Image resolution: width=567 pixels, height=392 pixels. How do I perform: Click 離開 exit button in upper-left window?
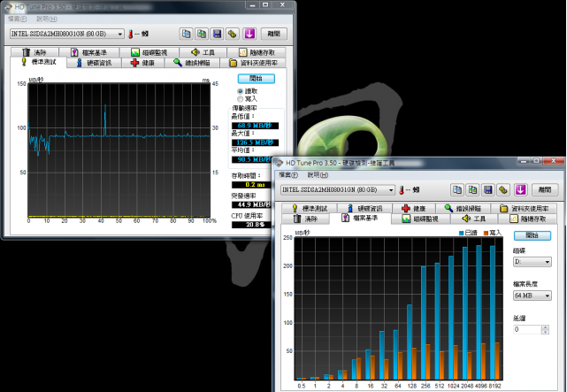(x=273, y=34)
